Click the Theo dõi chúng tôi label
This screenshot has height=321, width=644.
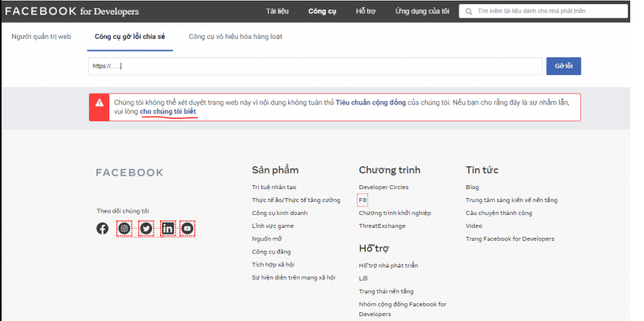click(123, 211)
